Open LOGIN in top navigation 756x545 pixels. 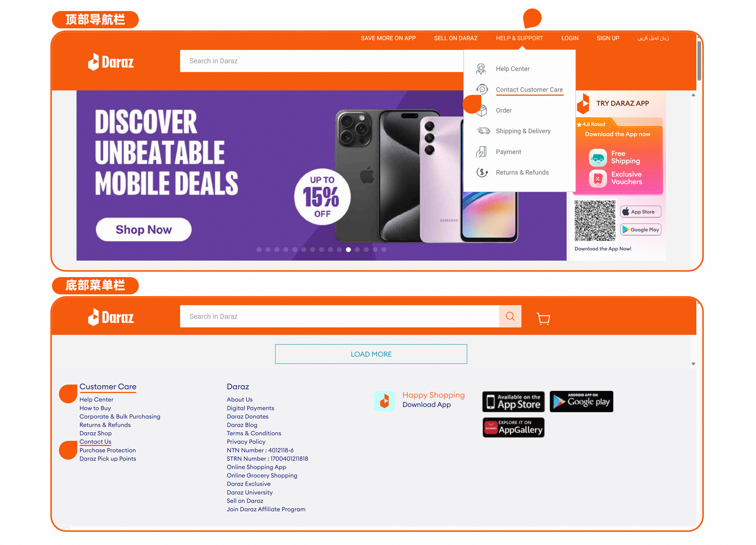pos(570,38)
